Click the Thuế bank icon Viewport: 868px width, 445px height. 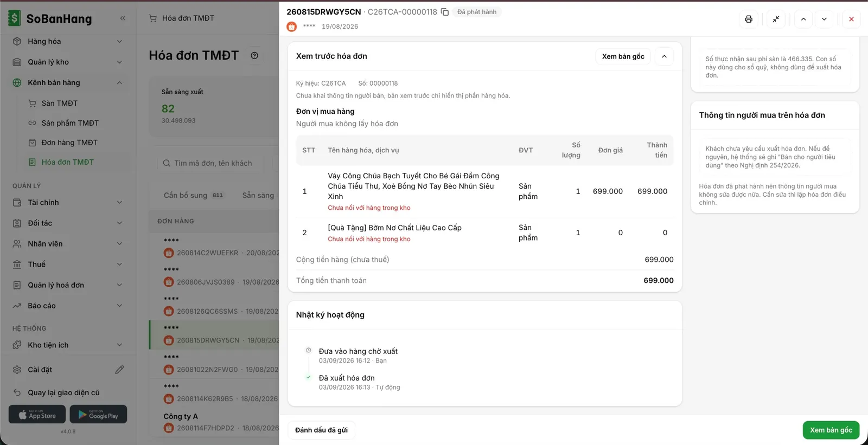(x=17, y=265)
